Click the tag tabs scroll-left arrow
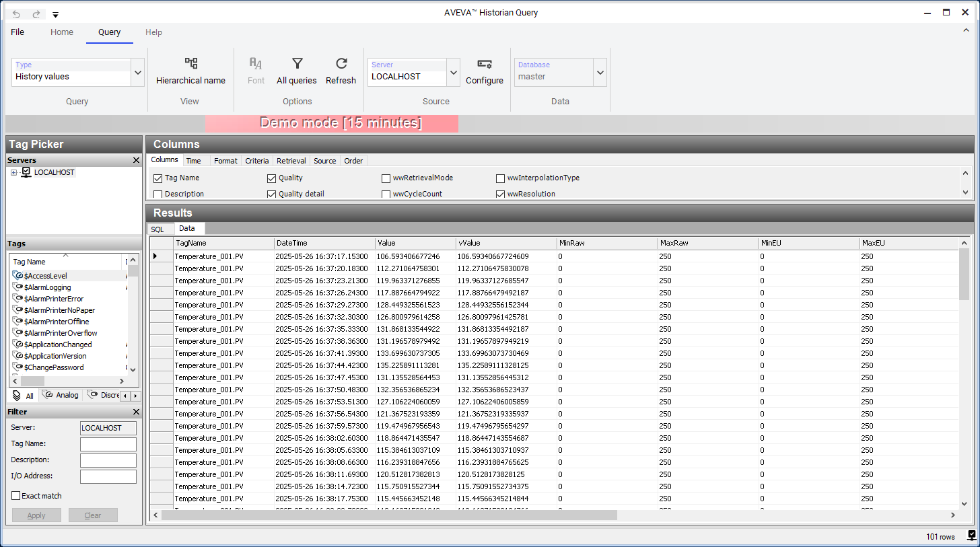980x547 pixels. pos(126,396)
